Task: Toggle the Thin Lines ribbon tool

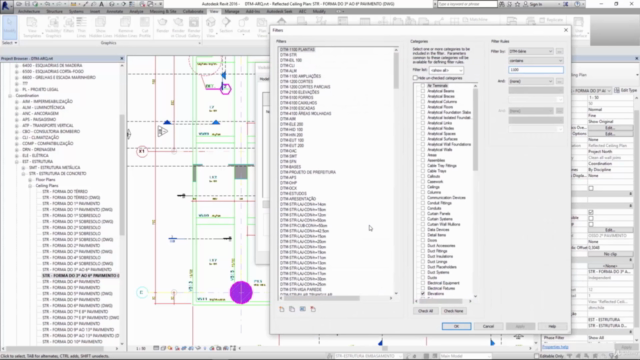Action: point(81,27)
